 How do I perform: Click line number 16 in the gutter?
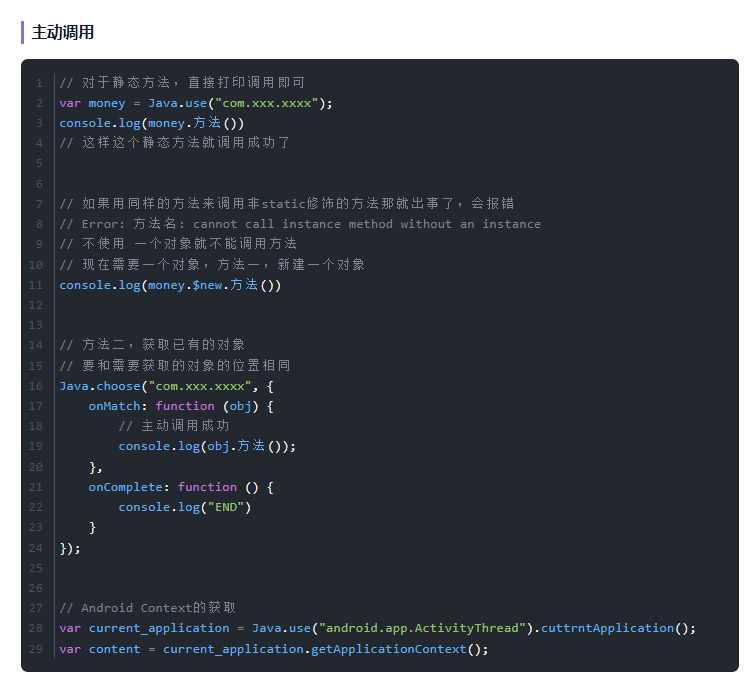click(x=36, y=386)
